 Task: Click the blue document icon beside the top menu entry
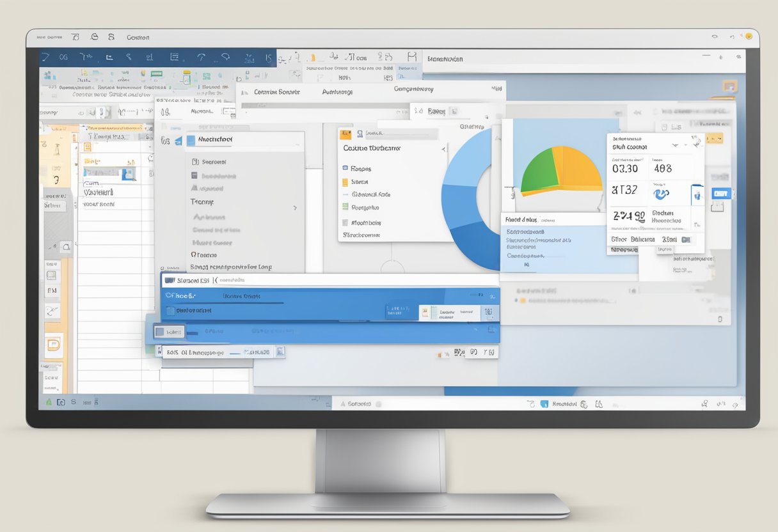(x=191, y=140)
